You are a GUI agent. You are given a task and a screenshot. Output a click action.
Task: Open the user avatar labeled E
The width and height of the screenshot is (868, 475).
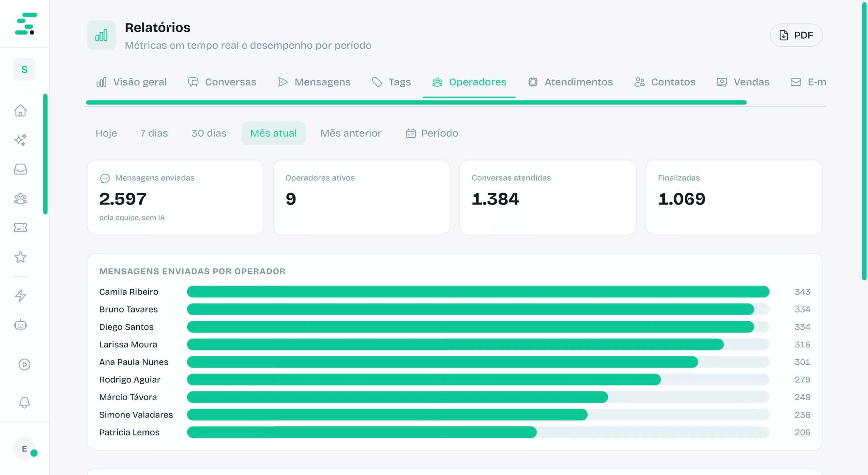[x=24, y=449]
